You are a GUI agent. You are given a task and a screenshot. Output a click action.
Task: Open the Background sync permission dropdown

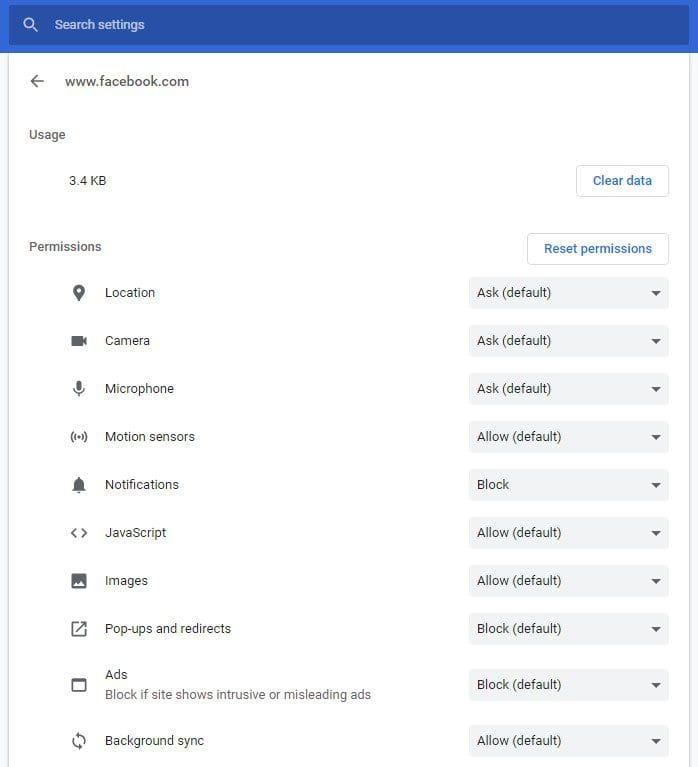568,741
